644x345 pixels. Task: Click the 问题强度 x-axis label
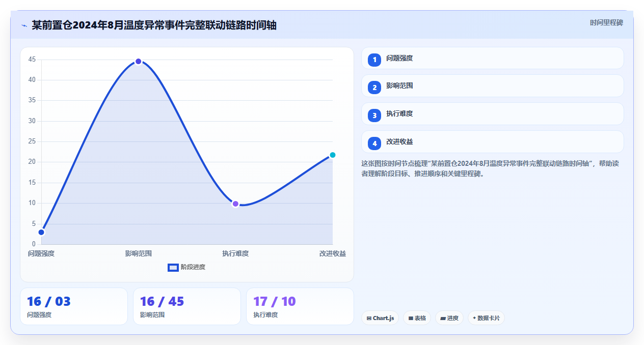point(41,253)
